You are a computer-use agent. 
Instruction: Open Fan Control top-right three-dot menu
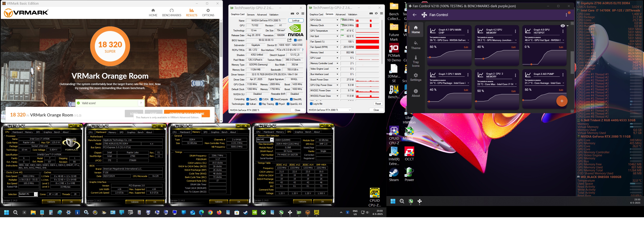tap(566, 15)
